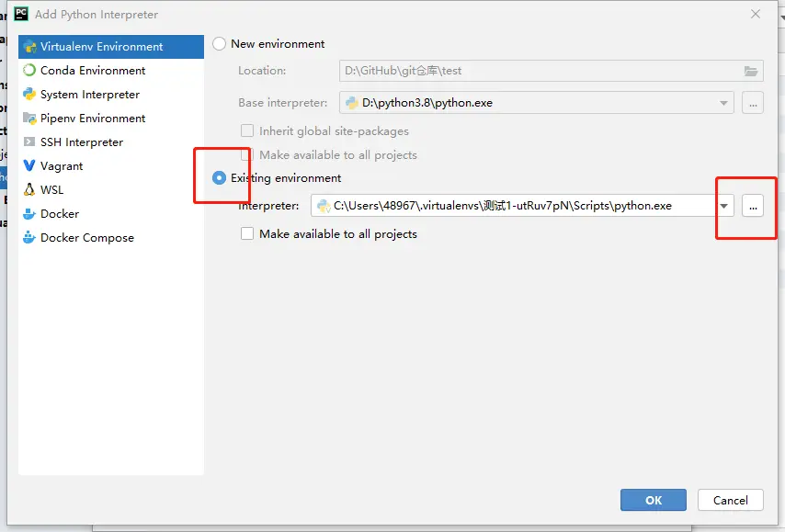The width and height of the screenshot is (785, 532).
Task: Close the Add Python Interpreter dialog
Action: (x=756, y=14)
